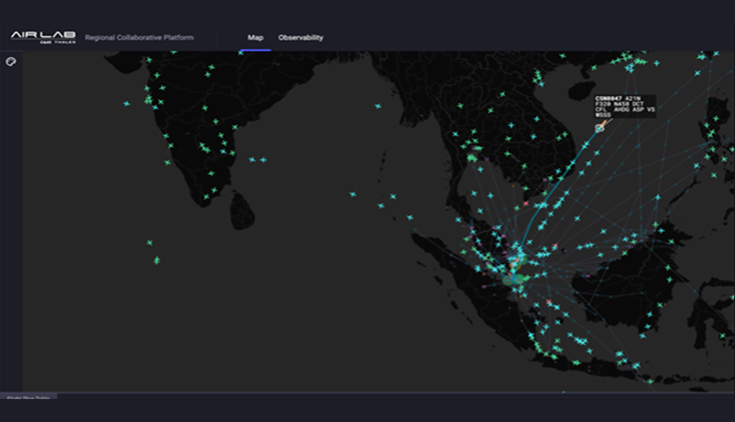Click the dense aircraft cluster over Singapore
The width and height of the screenshot is (735, 422).
tap(514, 264)
